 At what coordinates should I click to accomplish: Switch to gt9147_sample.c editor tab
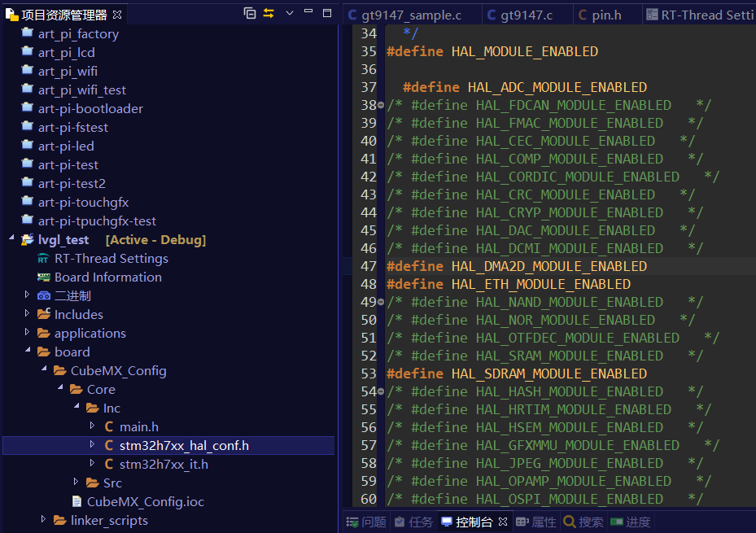click(411, 15)
